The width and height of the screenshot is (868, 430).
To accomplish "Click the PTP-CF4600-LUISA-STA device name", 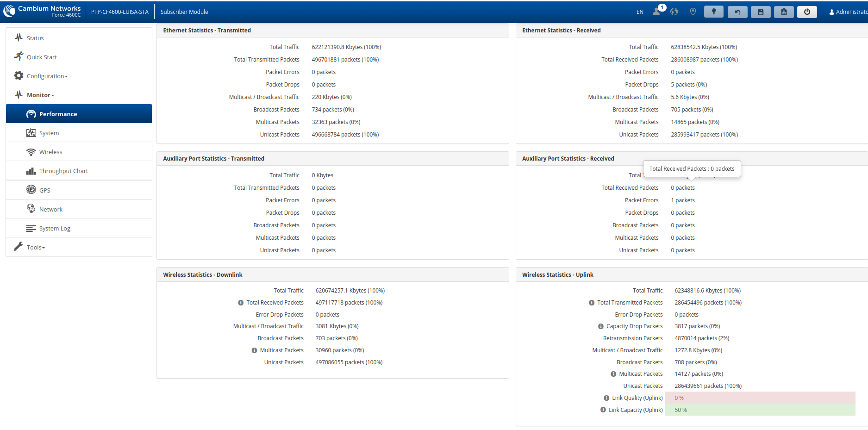I will pyautogui.click(x=120, y=12).
